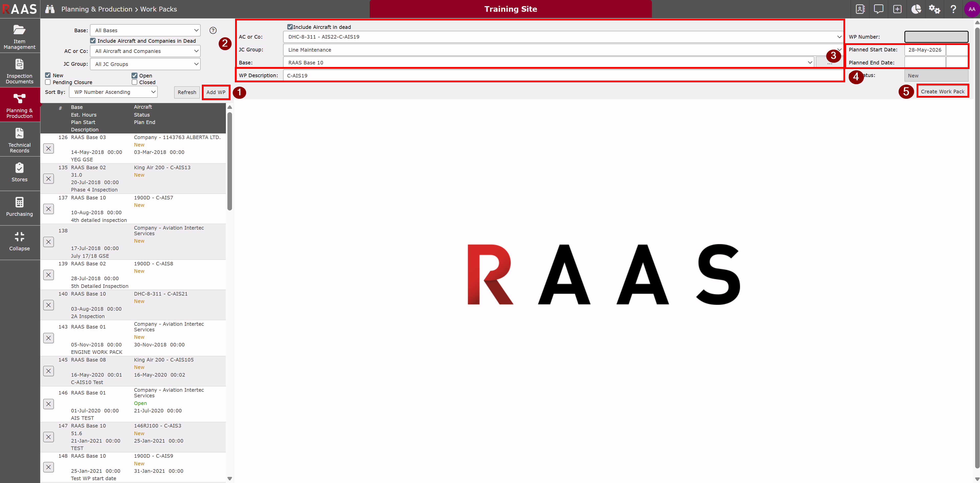This screenshot has width=980, height=483.
Task: Toggle the Closed status checkbox
Action: pyautogui.click(x=134, y=82)
